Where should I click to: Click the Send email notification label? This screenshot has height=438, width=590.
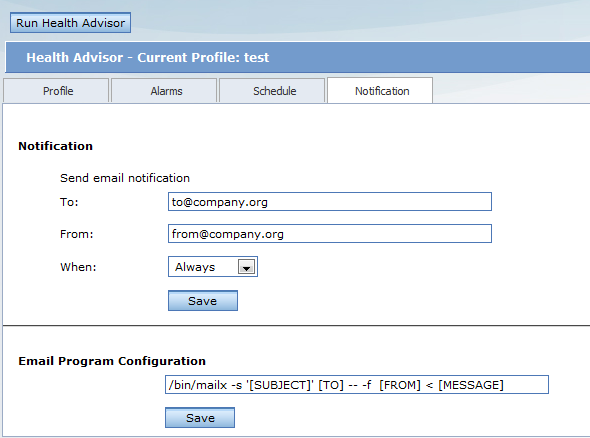[125, 178]
